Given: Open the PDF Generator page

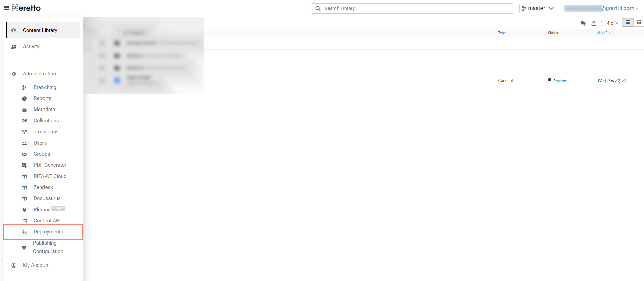Looking at the screenshot, I should pos(50,165).
